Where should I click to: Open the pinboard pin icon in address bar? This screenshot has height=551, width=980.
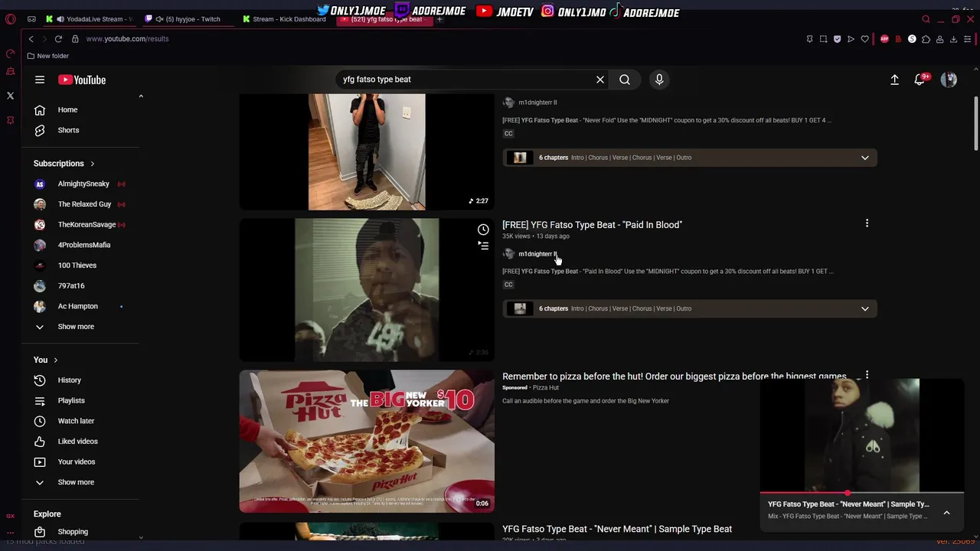tap(809, 39)
